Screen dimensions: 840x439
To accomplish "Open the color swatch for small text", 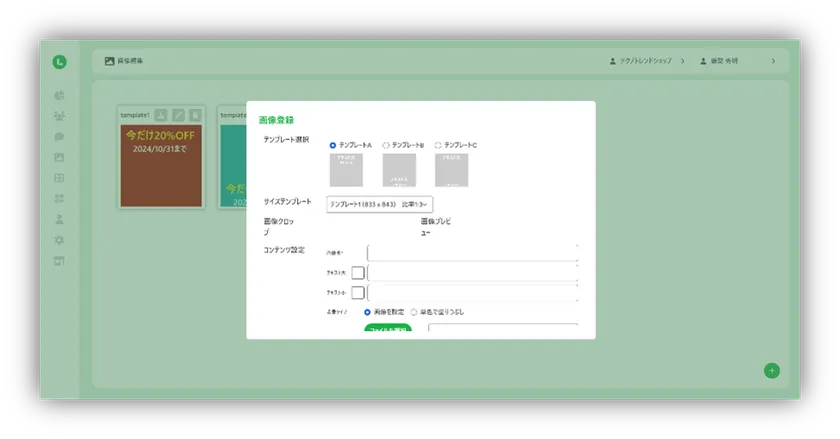I will (358, 292).
